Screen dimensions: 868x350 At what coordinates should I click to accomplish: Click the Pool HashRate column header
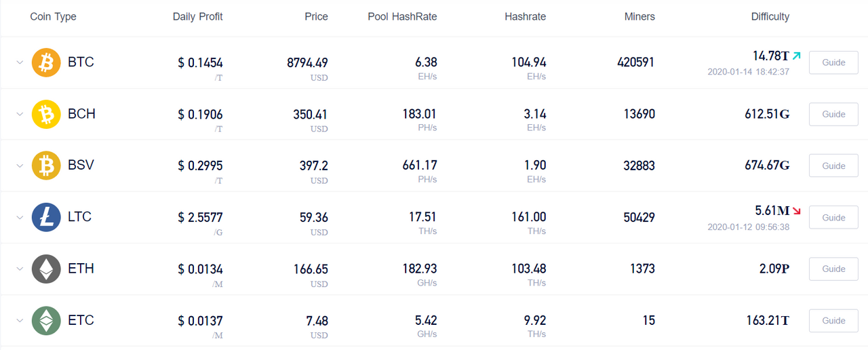[x=402, y=16]
